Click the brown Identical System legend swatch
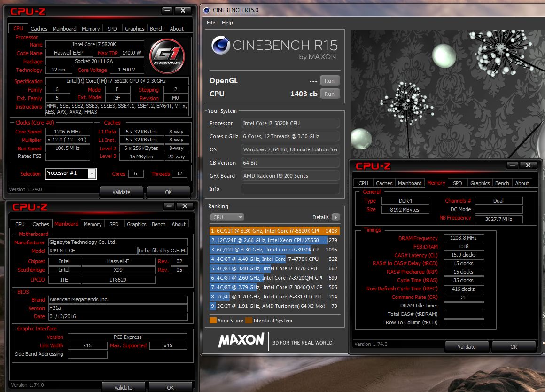 [x=249, y=321]
